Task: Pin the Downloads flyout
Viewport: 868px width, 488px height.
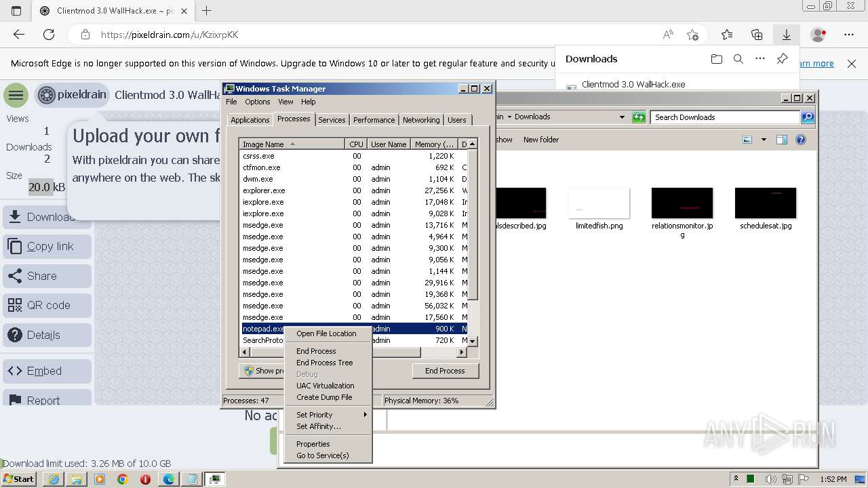Action: pyautogui.click(x=782, y=59)
